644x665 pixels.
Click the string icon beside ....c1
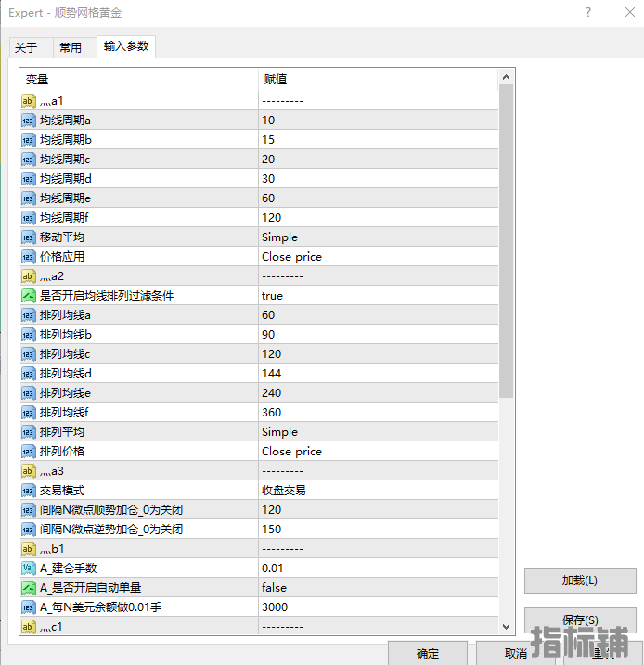click(x=29, y=626)
